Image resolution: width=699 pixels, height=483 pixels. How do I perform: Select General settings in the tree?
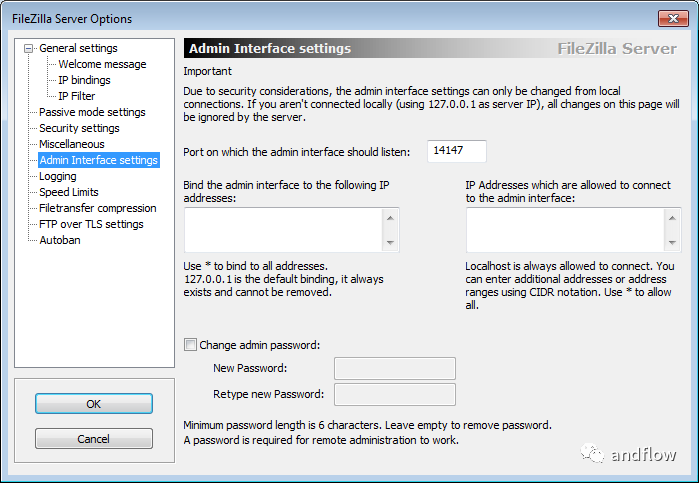pyautogui.click(x=78, y=48)
